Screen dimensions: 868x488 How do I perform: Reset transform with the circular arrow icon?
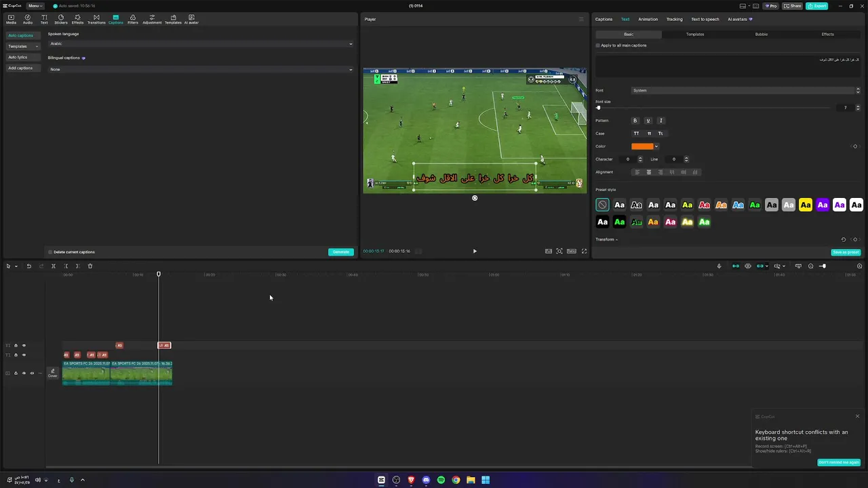pyautogui.click(x=844, y=239)
